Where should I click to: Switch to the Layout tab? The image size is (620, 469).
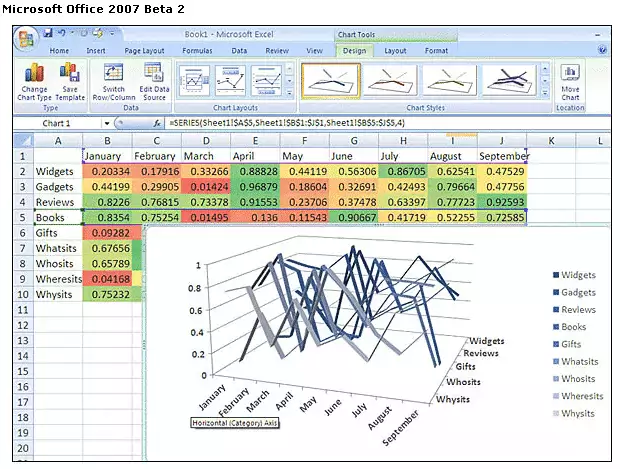395,50
